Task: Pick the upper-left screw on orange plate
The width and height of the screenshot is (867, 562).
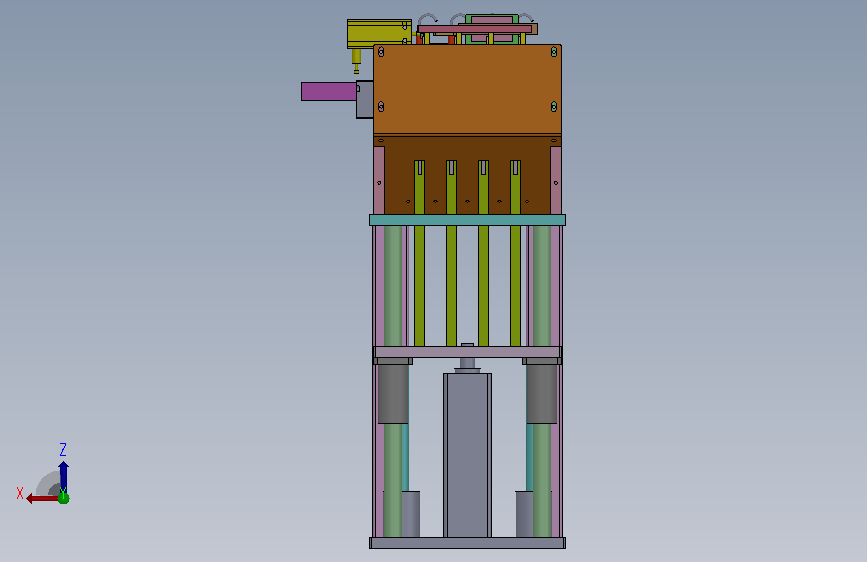Action: (381, 52)
